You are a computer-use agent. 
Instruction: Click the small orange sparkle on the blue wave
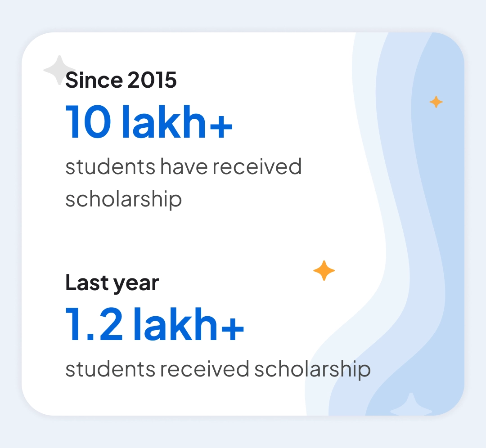(x=436, y=102)
